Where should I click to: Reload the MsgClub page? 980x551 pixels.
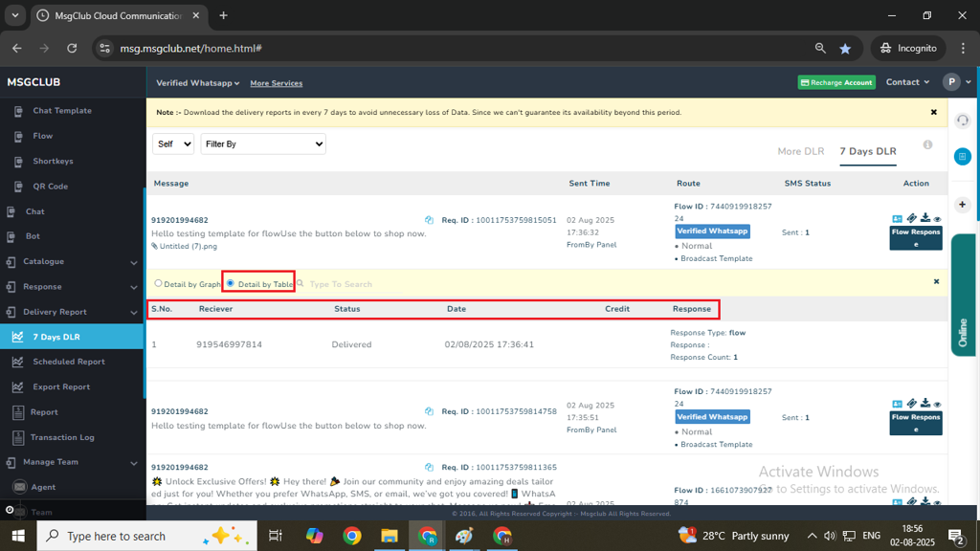[x=72, y=48]
